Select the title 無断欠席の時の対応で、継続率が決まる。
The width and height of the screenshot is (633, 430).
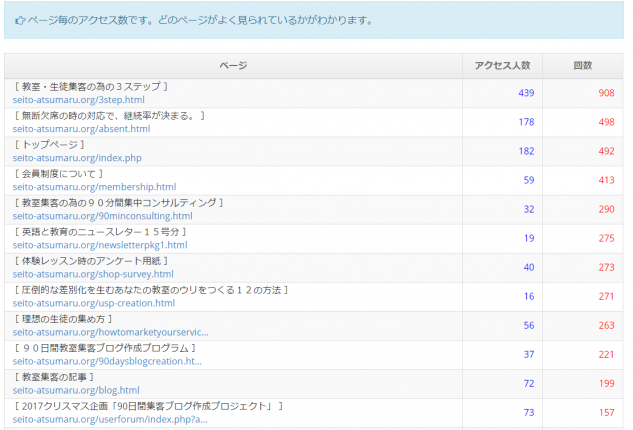coord(109,115)
